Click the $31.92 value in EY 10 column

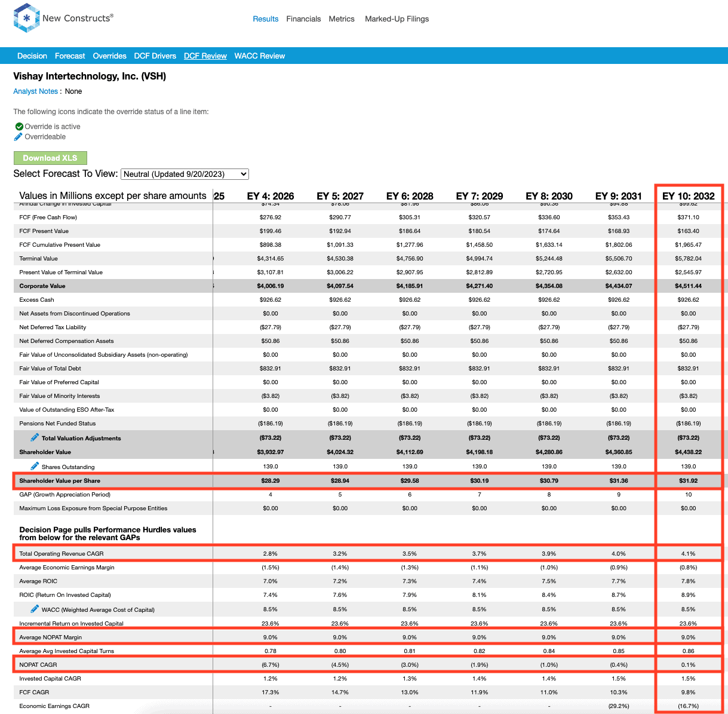click(x=689, y=481)
